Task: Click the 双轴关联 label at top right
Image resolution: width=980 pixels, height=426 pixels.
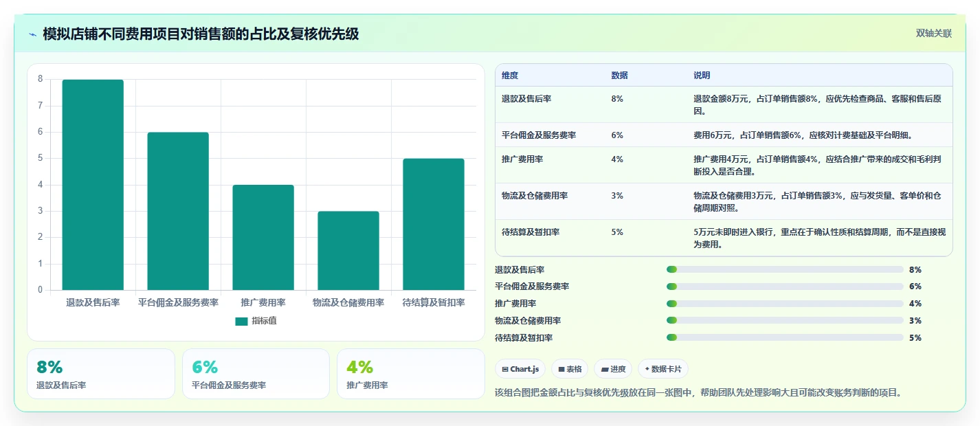Action: point(934,33)
